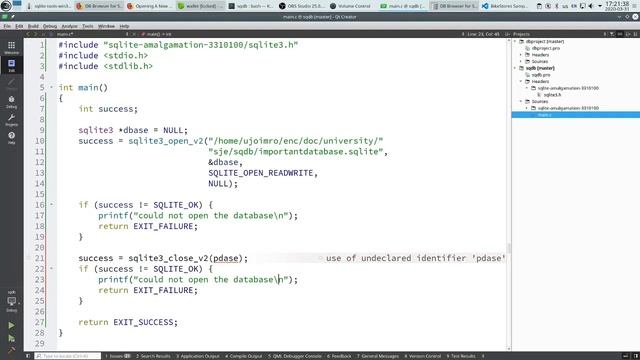Select main.c in project tree
Viewport: 640px width, 360px height.
[x=544, y=115]
